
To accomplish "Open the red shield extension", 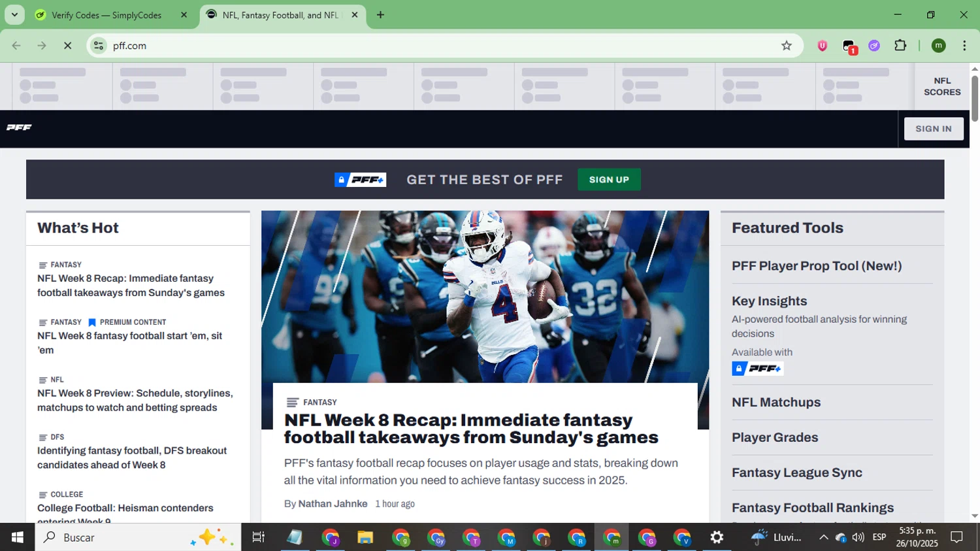I will (x=823, y=46).
